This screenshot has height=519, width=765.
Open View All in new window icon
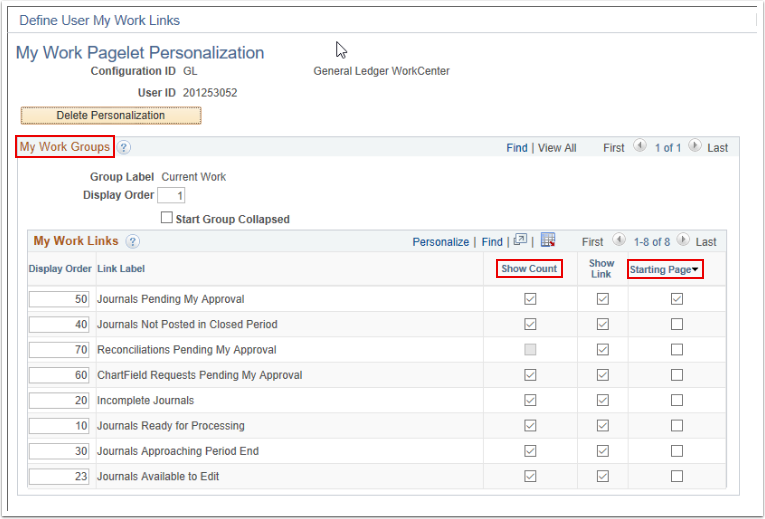520,240
